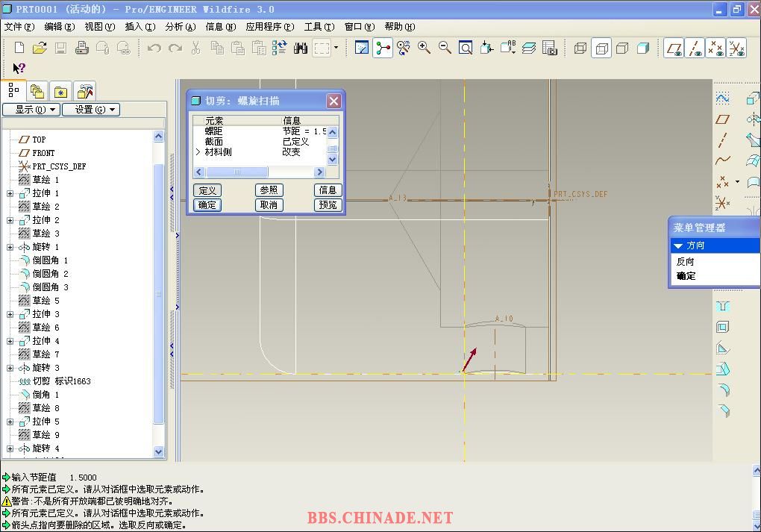Expand the 拉伸 1 tree node
Screen dimensions: 761x532
coord(10,194)
